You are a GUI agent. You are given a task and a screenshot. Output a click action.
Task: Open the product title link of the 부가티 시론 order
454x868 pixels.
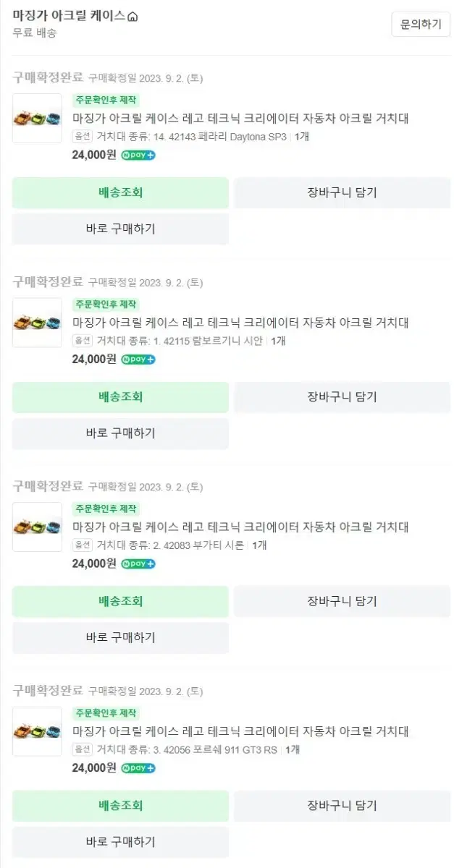pyautogui.click(x=240, y=527)
